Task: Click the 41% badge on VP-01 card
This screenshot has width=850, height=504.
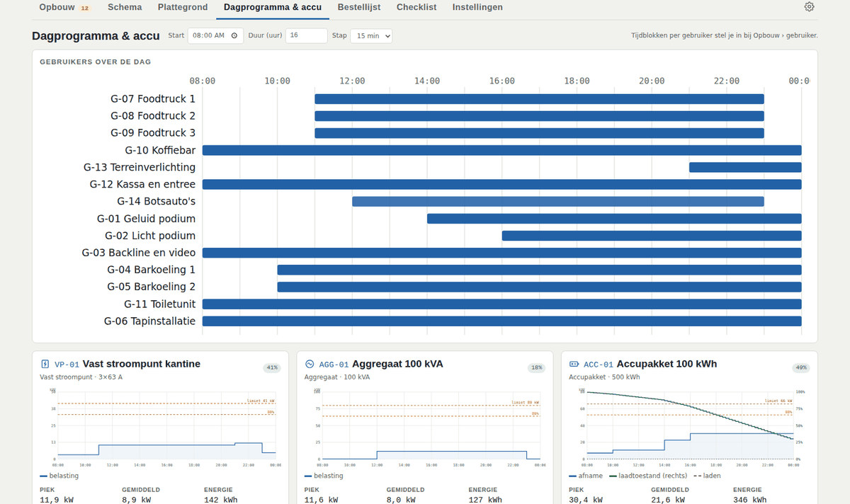Action: pos(272,368)
